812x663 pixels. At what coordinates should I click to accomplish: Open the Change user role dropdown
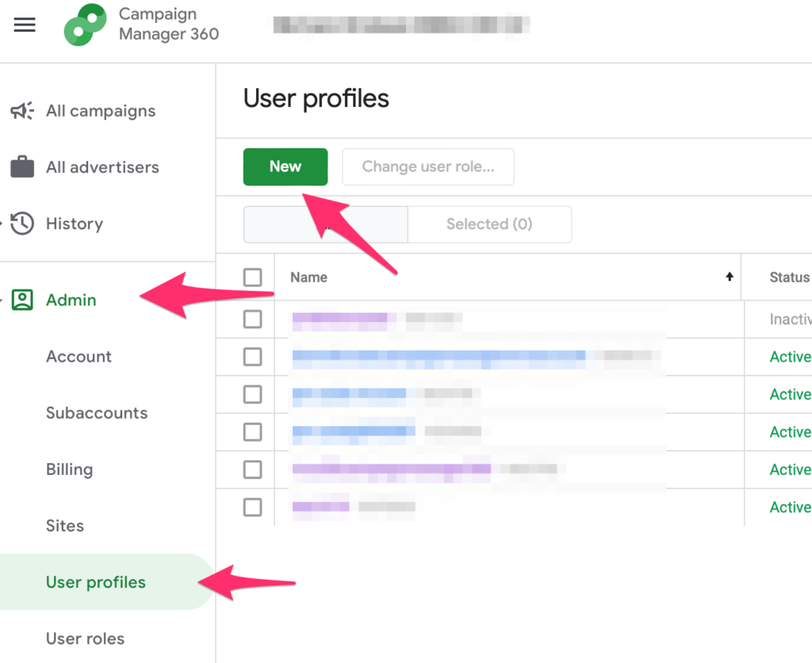point(428,167)
